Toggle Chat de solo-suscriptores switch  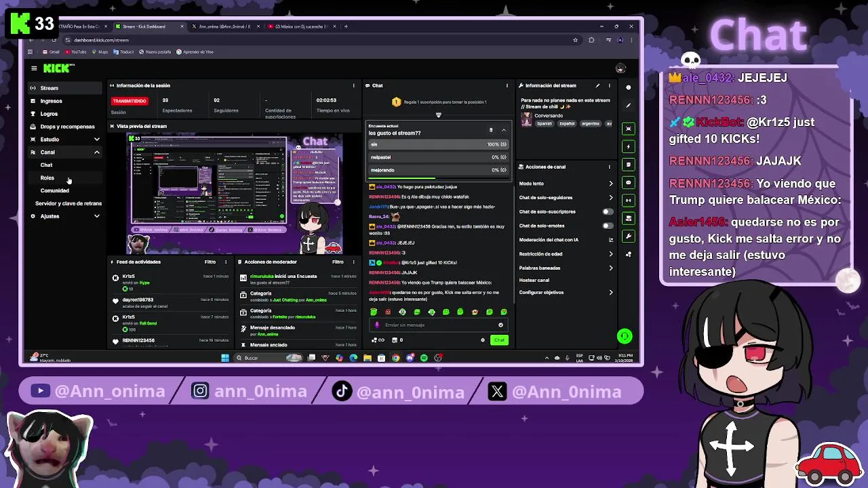coord(608,211)
